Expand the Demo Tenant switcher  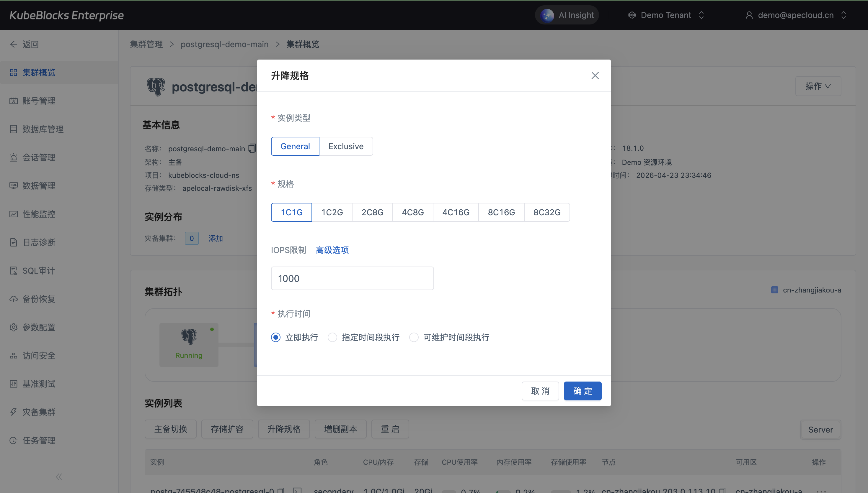(x=666, y=15)
